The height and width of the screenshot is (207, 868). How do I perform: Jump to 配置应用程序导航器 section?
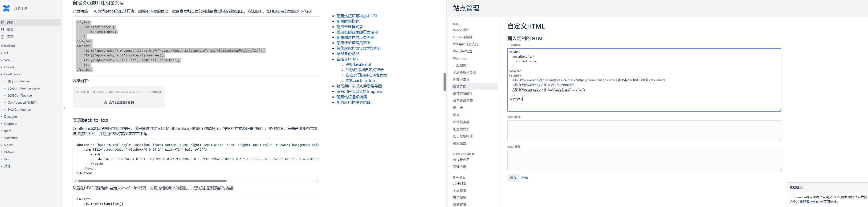[x=353, y=102]
